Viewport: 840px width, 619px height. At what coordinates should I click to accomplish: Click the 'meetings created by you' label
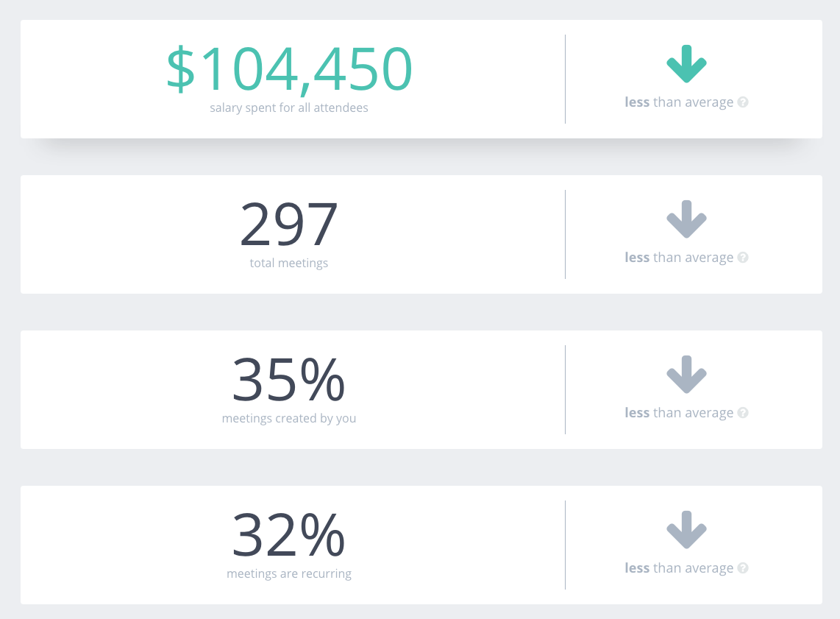(289, 419)
